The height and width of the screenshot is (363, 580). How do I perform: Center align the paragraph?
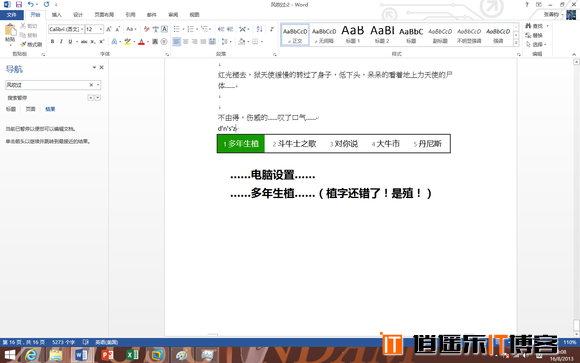tap(186, 41)
